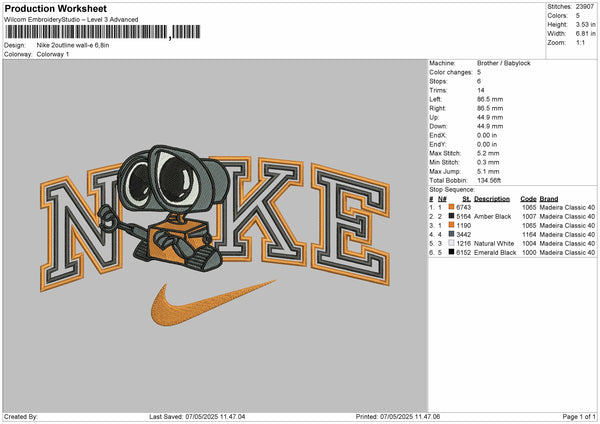Click the gray swatch for thread 3442
Viewport: 600px width, 424px height.
point(452,235)
